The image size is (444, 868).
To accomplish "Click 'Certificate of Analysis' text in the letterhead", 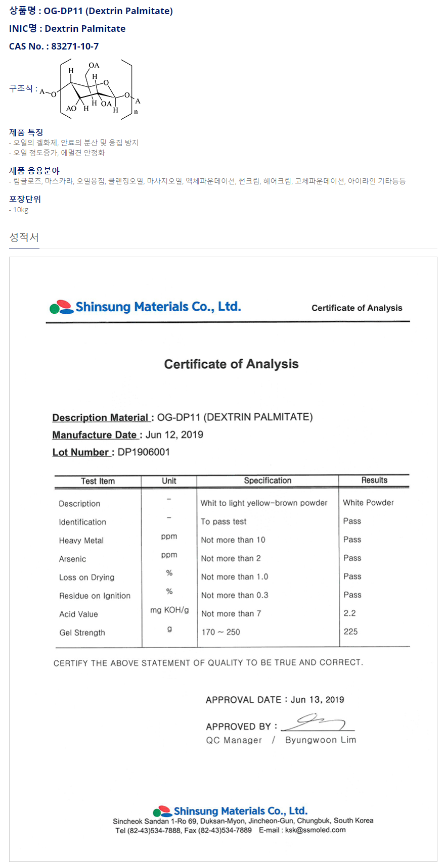I will click(357, 308).
